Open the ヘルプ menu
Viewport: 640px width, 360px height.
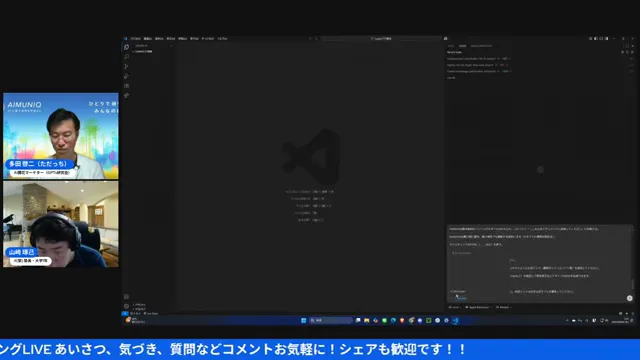click(222, 39)
